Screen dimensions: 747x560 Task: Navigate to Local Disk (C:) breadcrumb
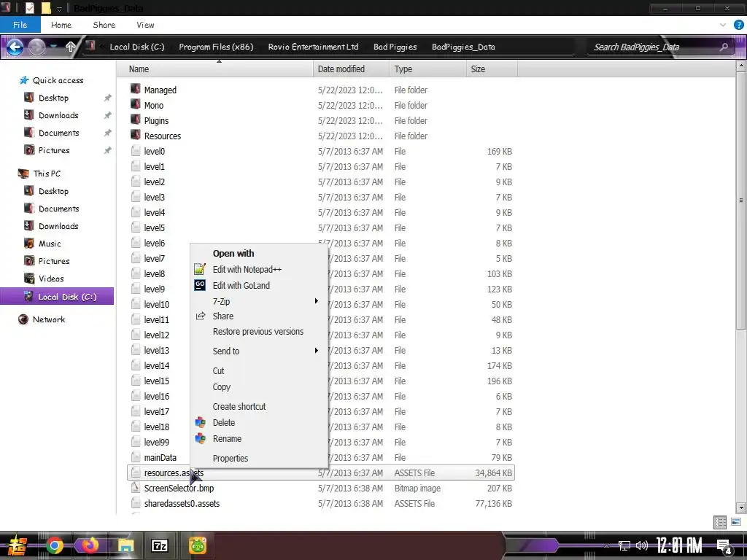click(x=136, y=47)
